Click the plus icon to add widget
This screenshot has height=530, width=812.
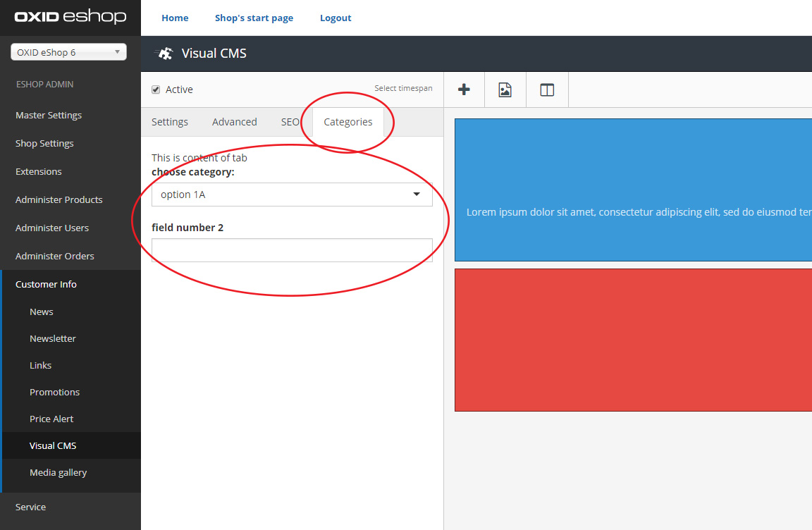pos(464,90)
